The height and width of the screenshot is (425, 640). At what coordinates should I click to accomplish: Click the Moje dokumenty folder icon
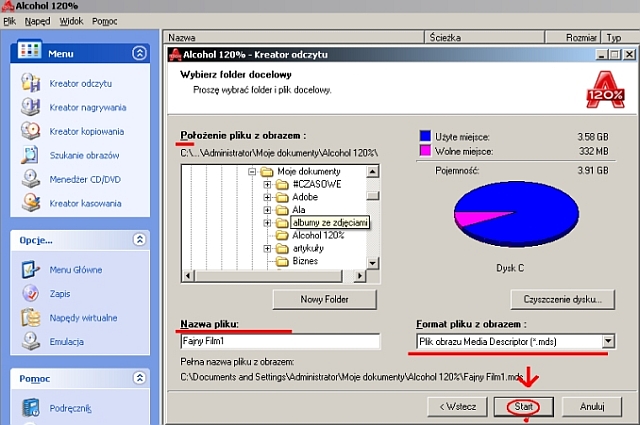tap(267, 171)
